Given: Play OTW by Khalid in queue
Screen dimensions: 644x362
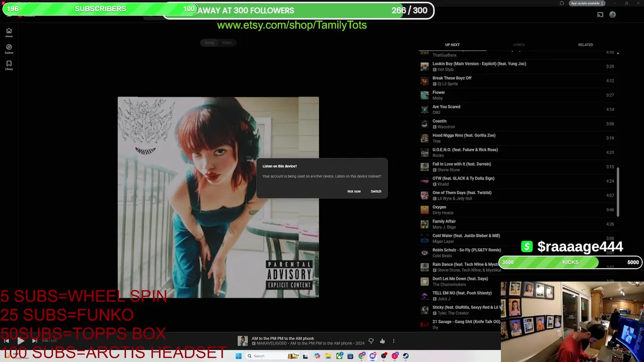Looking at the screenshot, I should tap(517, 181).
